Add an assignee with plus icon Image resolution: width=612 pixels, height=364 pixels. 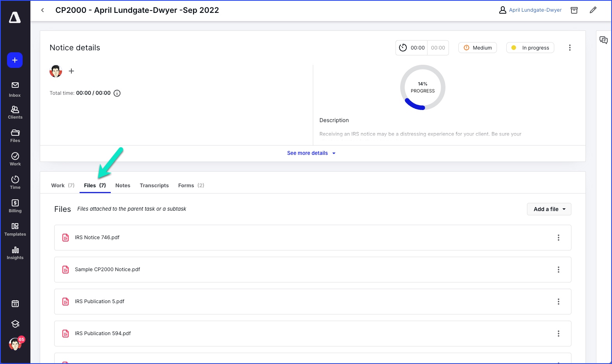pos(71,71)
